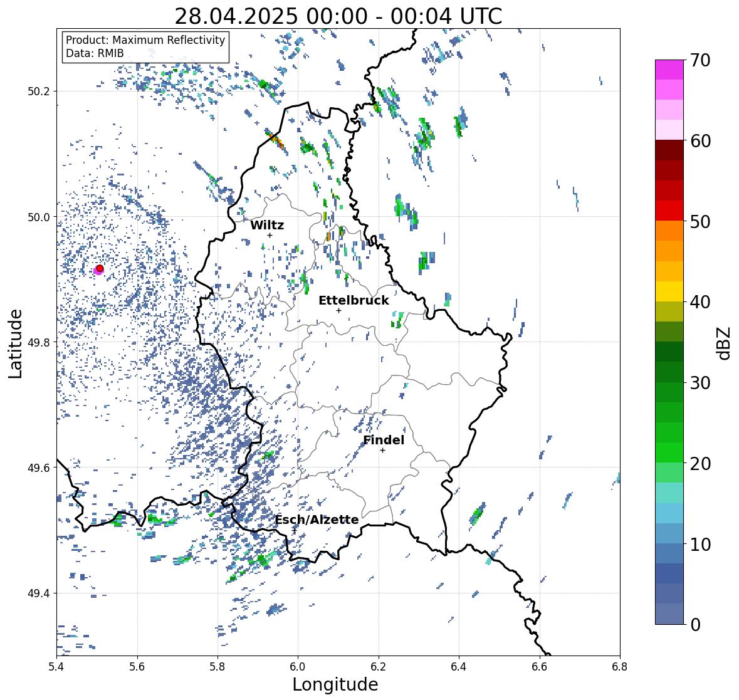Click the Ettelbruck station label

coord(354,301)
